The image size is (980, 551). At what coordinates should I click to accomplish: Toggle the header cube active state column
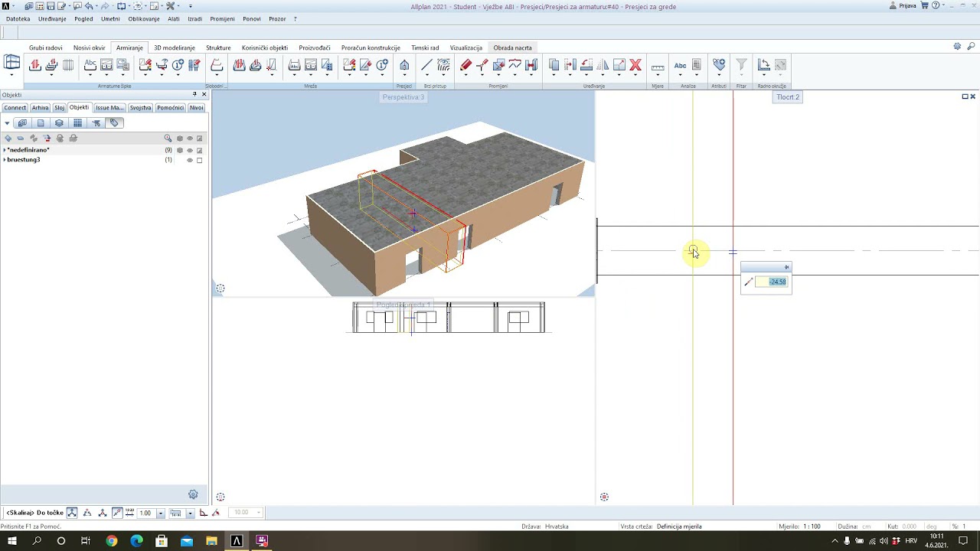click(180, 139)
